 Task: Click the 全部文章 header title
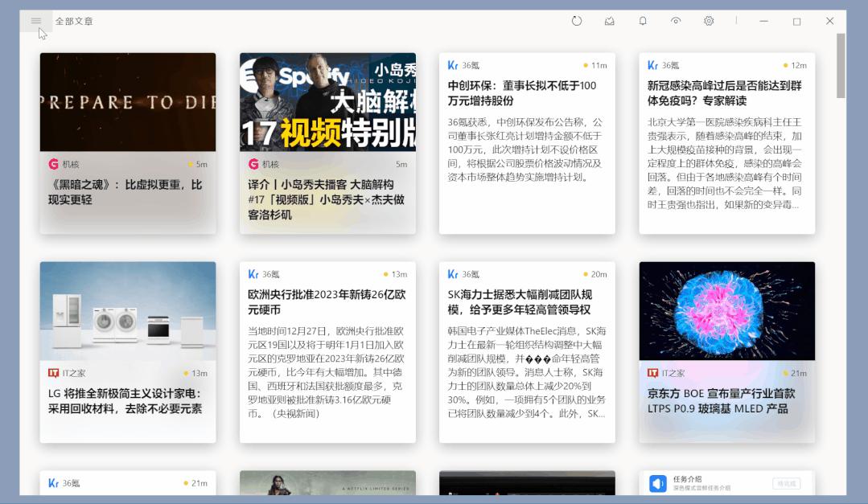(73, 22)
